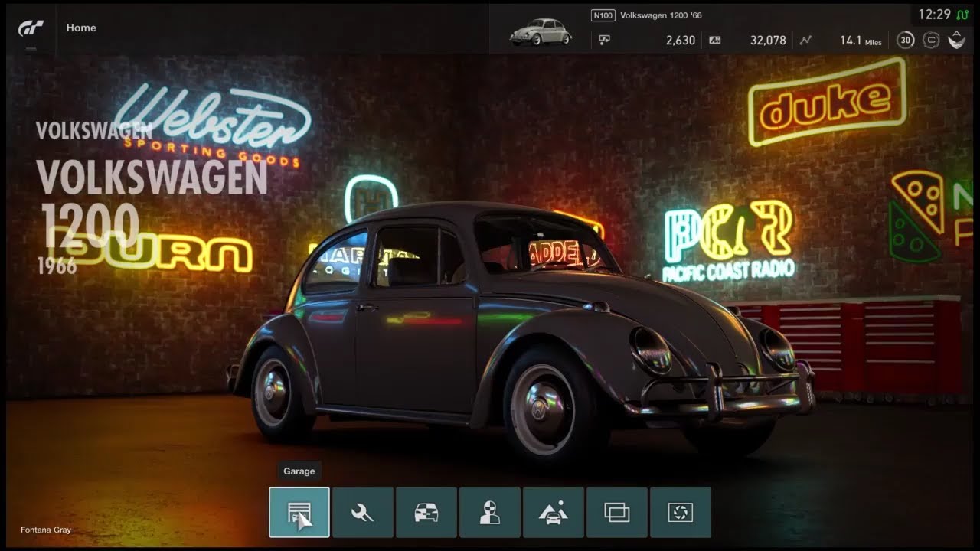
Task: Click the credits icon beside 2,630
Action: tap(605, 40)
